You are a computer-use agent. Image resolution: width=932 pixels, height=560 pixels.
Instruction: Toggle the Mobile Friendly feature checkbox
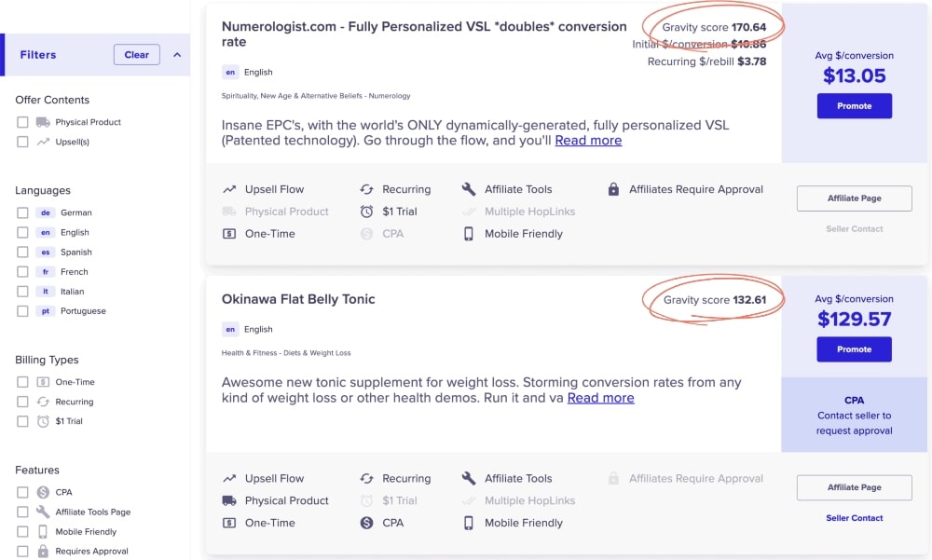pos(22,532)
